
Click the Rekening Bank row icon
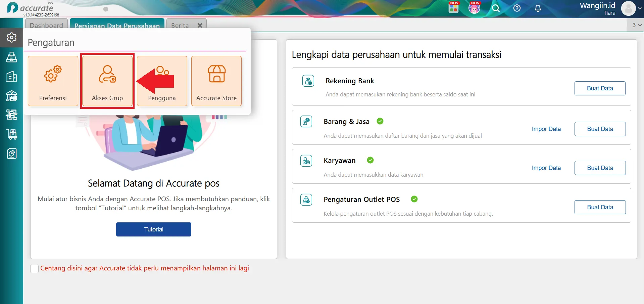click(x=308, y=81)
